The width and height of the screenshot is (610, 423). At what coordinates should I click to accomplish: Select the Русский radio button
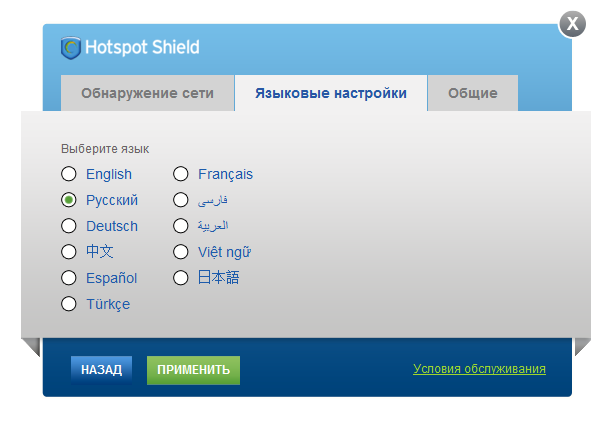[69, 200]
